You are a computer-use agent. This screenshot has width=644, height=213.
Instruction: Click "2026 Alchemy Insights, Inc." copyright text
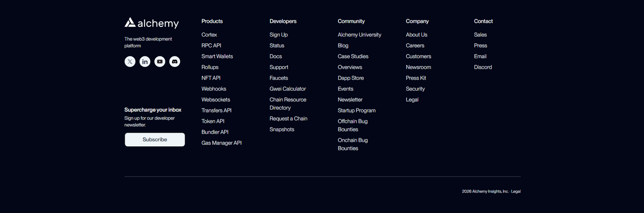(x=485, y=191)
